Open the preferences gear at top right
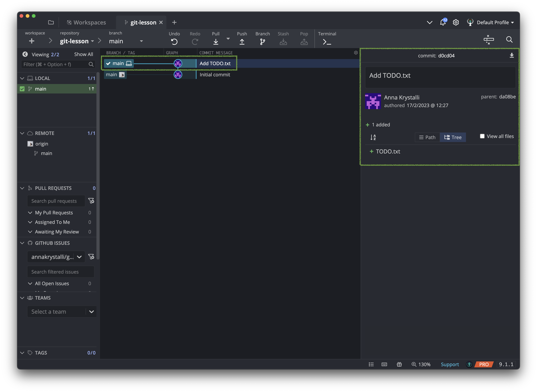Screen dimensions: 537x392 coord(456,22)
